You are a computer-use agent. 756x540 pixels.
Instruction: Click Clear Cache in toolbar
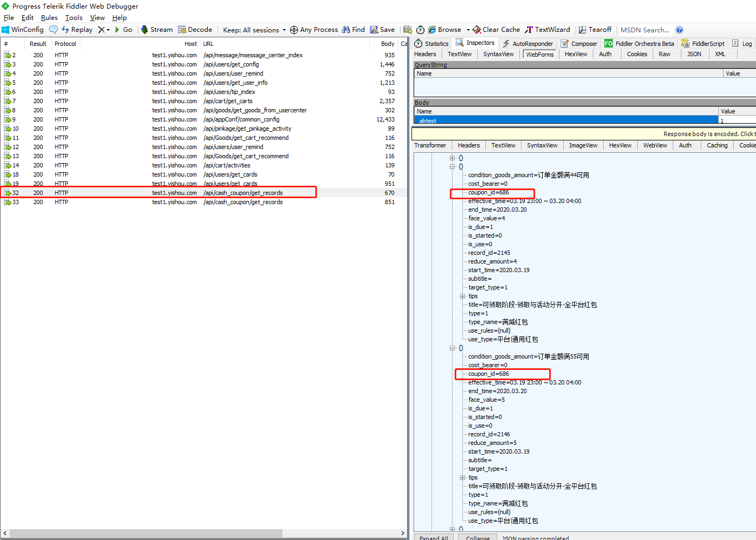tap(496, 30)
